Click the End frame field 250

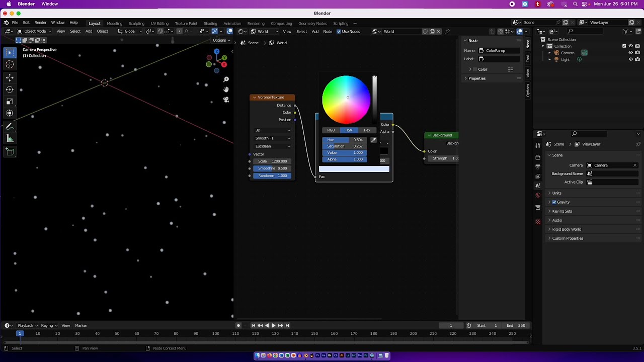coord(516,325)
